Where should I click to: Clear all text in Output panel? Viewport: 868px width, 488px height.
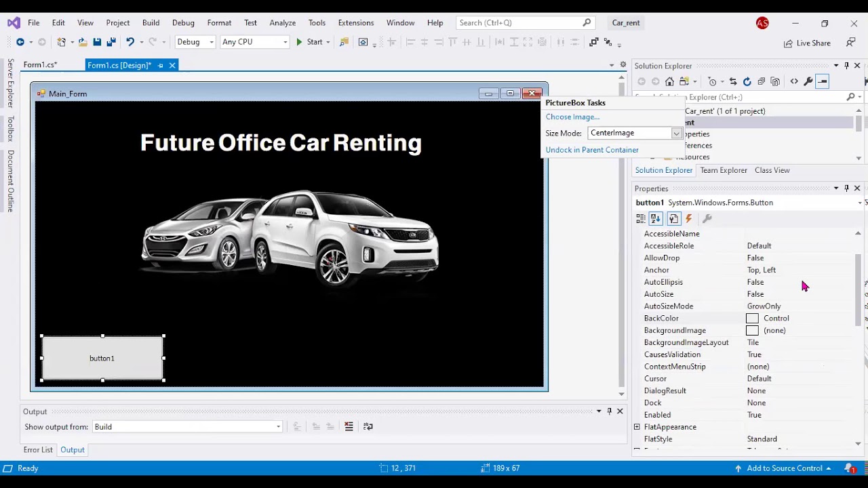(349, 426)
